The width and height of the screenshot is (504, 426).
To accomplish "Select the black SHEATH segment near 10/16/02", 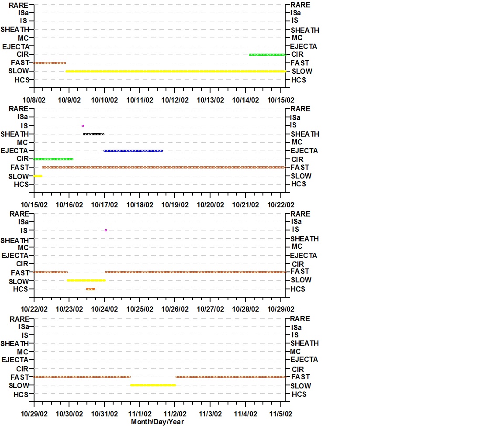I will click(x=93, y=134).
